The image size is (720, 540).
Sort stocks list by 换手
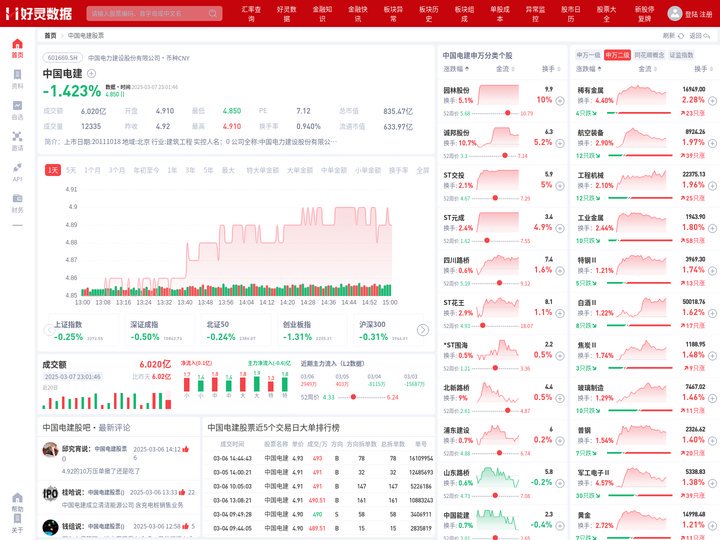(x=551, y=69)
